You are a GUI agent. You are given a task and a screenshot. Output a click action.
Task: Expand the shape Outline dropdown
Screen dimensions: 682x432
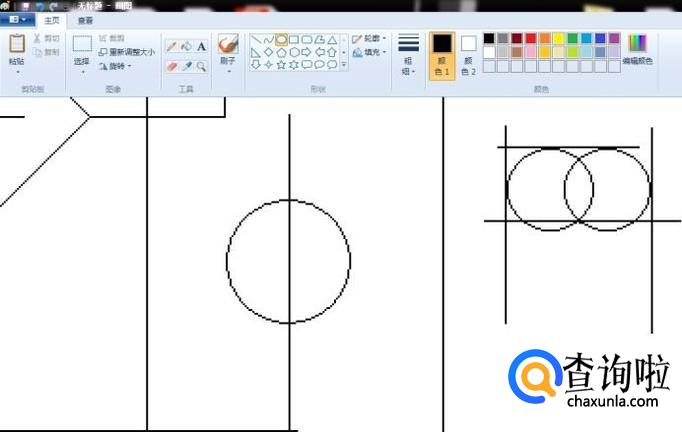point(369,39)
